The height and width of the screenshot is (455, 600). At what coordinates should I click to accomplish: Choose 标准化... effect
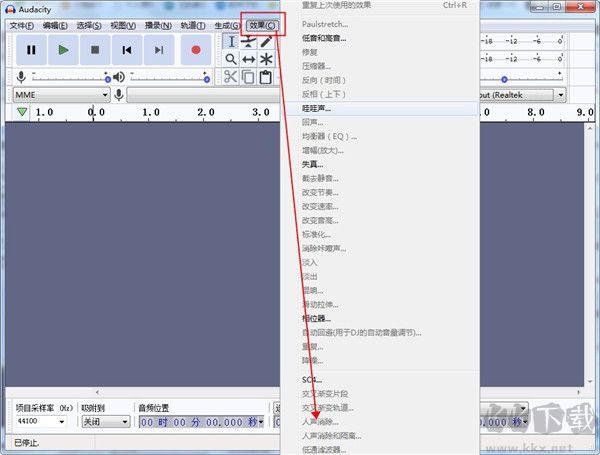click(x=380, y=235)
